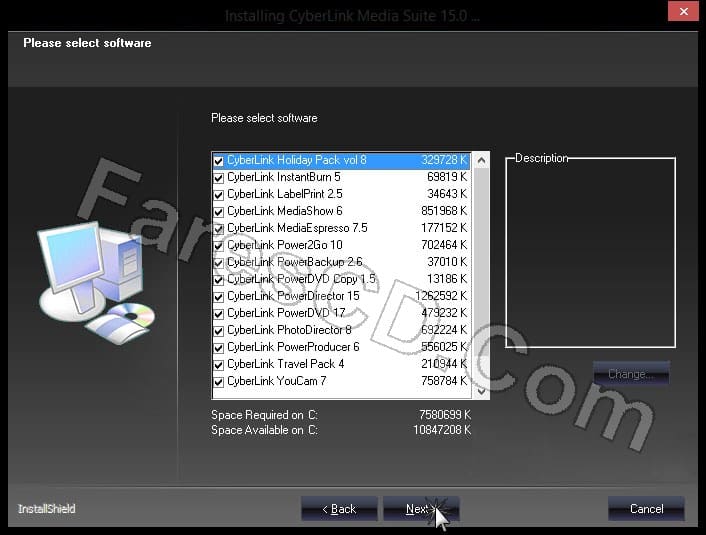Select the CyberLink YouCam 7 row text
This screenshot has height=535, width=706.
pos(277,381)
